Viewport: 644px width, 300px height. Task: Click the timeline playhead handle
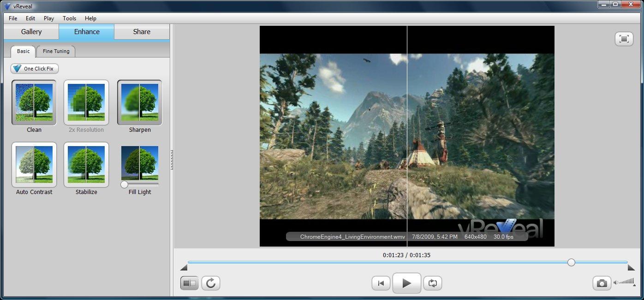click(x=571, y=262)
